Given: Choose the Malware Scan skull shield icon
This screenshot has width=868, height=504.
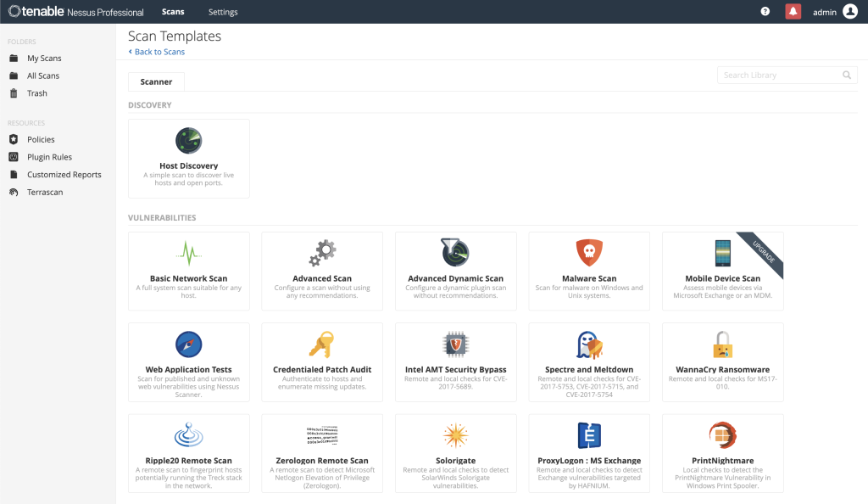Looking at the screenshot, I should pyautogui.click(x=589, y=253).
